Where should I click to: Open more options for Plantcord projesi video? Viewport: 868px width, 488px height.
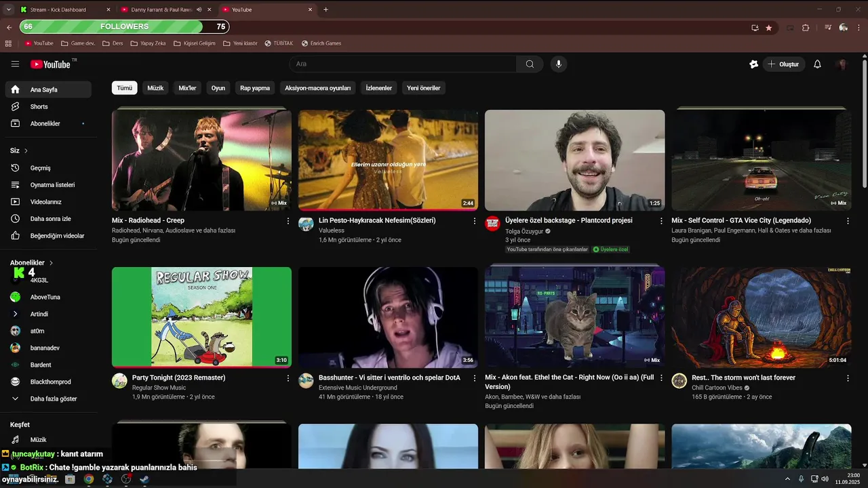[x=661, y=221]
